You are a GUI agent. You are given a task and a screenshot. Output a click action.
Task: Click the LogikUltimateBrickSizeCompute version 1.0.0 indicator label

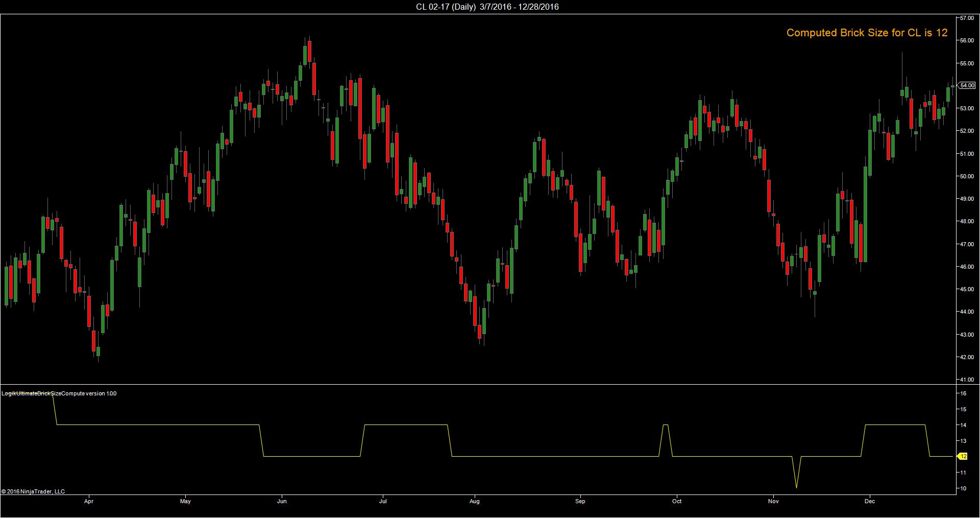click(59, 393)
